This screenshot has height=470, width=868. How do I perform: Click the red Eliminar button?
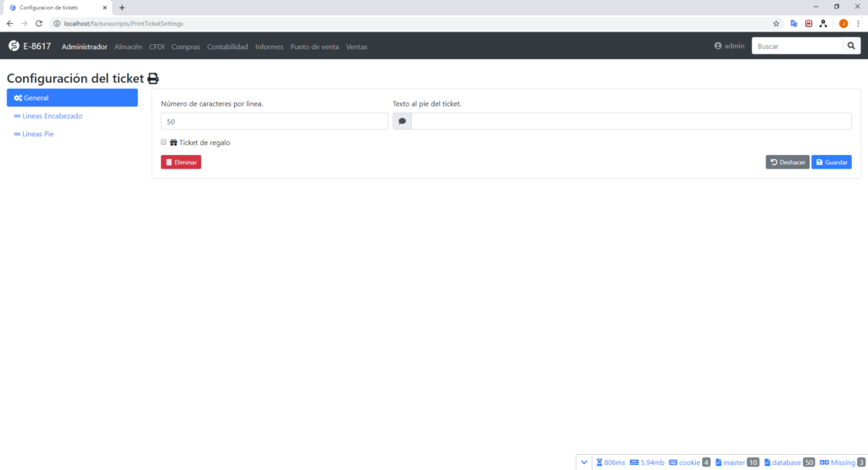pos(181,162)
